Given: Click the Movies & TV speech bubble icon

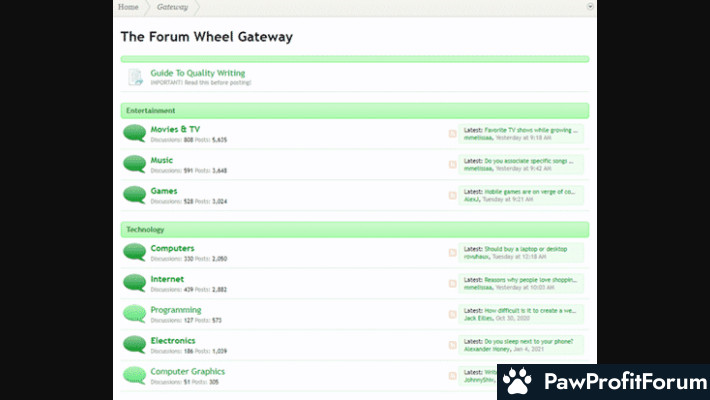Looking at the screenshot, I should click(134, 134).
